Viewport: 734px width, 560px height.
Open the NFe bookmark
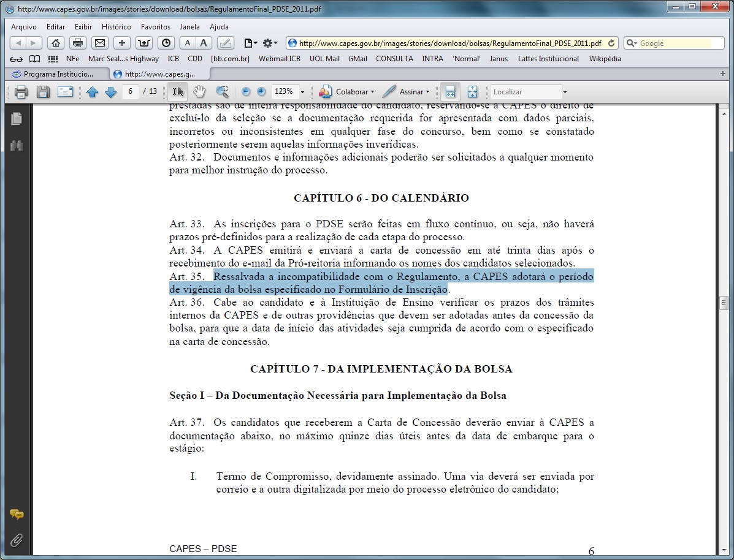point(72,59)
